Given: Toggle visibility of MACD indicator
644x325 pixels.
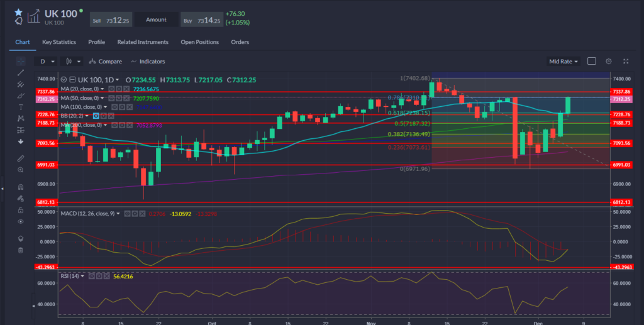Looking at the screenshot, I should [x=127, y=214].
